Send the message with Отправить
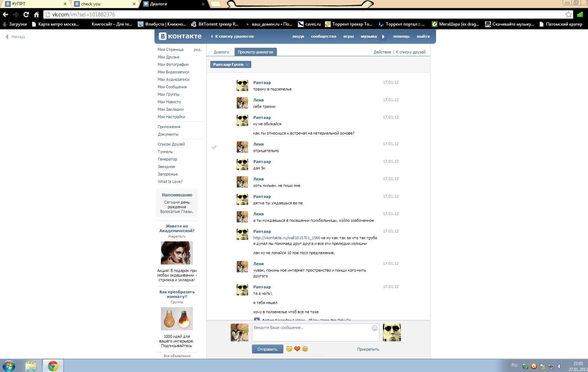The height and width of the screenshot is (372, 588). (x=268, y=349)
